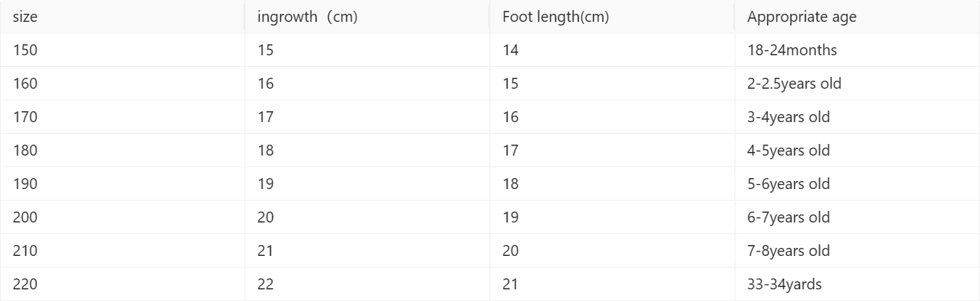Image resolution: width=980 pixels, height=301 pixels.
Task: Select the "33-34yards" cell
Action: point(784,284)
